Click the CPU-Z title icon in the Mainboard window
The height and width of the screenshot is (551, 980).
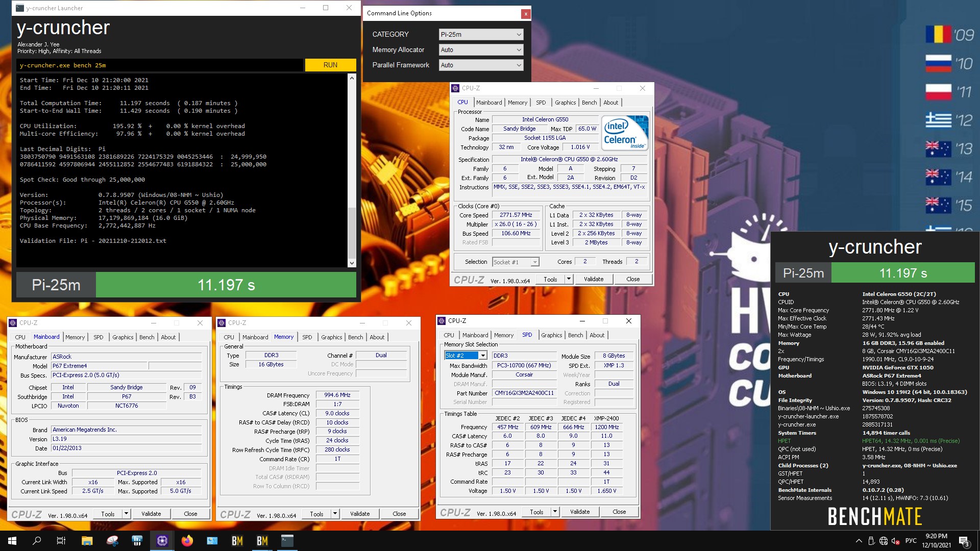[x=13, y=323]
